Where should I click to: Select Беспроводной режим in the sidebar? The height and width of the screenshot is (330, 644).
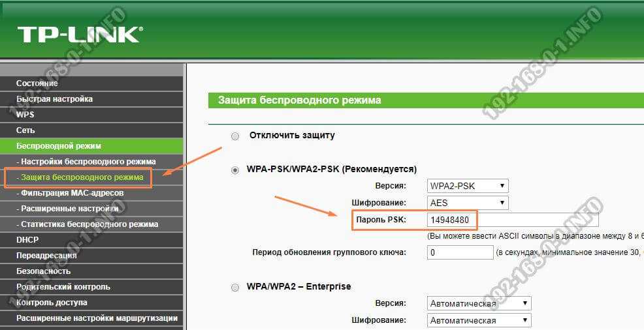coord(91,146)
